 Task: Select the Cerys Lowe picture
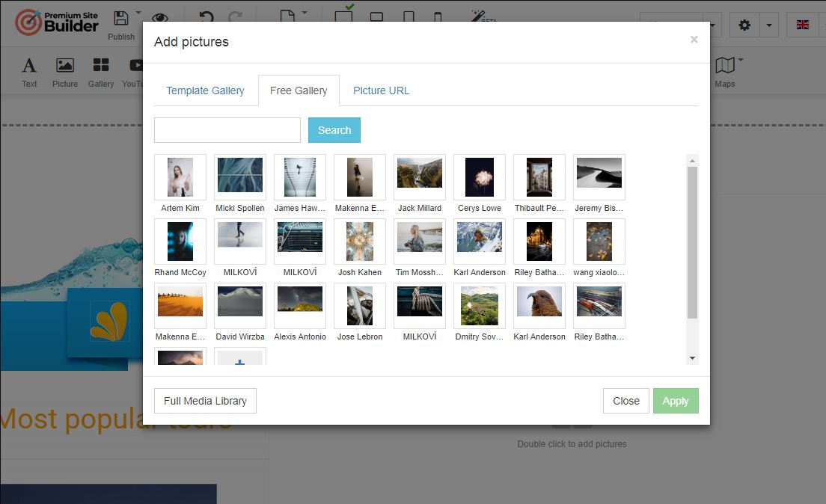pyautogui.click(x=480, y=177)
